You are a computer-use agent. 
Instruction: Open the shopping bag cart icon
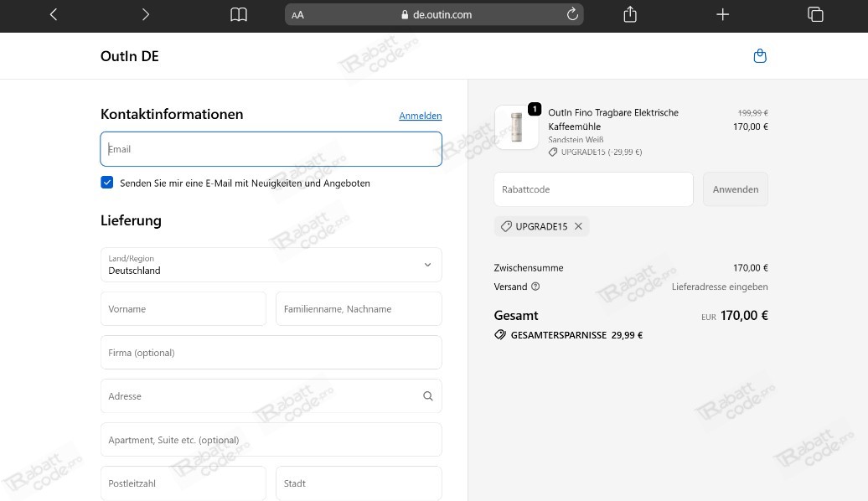pos(760,56)
